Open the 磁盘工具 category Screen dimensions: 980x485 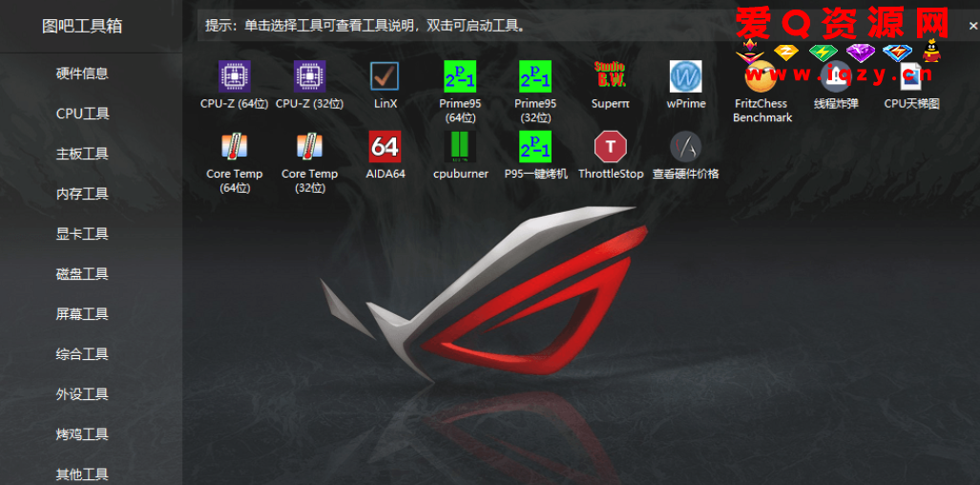tap(82, 274)
